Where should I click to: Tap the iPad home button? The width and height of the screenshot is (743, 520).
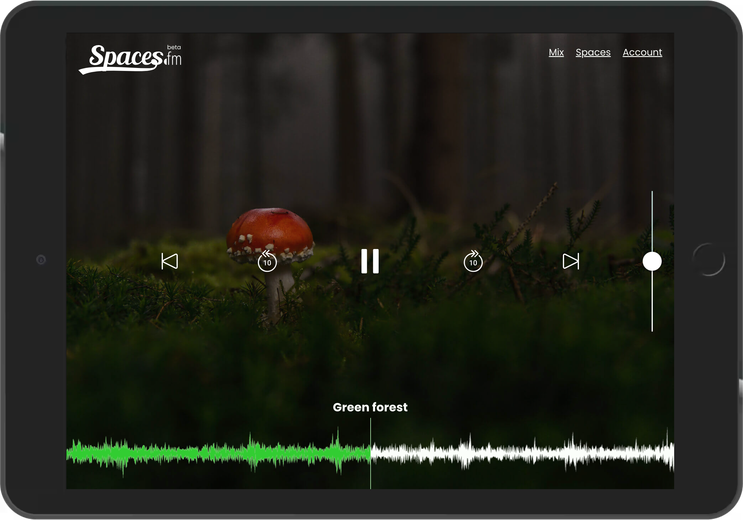(708, 259)
